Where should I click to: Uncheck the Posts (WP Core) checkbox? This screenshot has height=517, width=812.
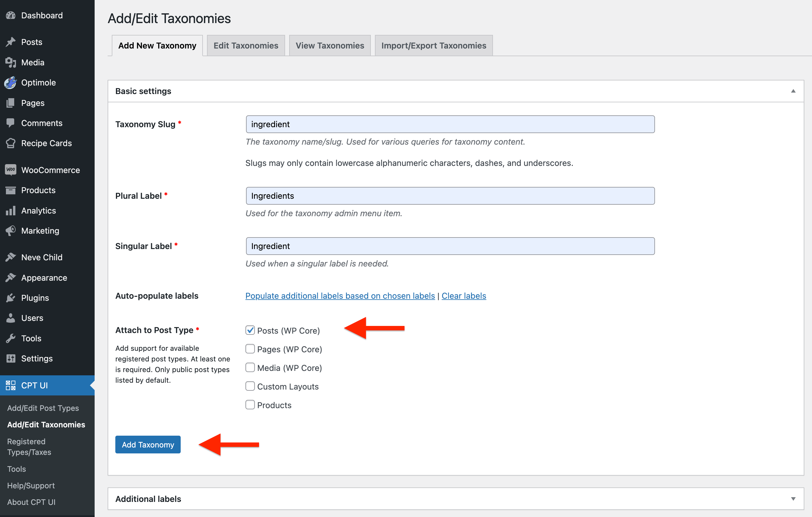(x=250, y=330)
